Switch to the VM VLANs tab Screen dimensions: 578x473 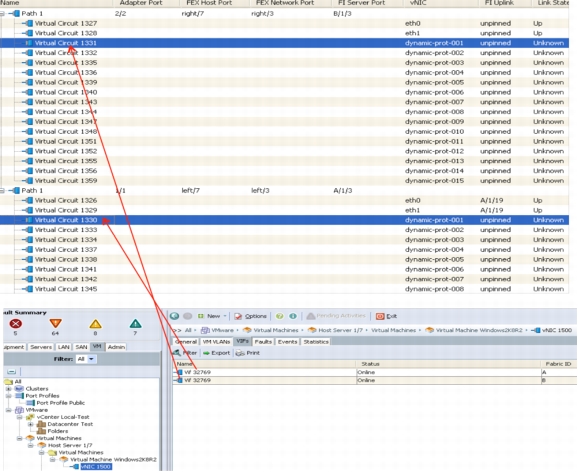coord(216,342)
